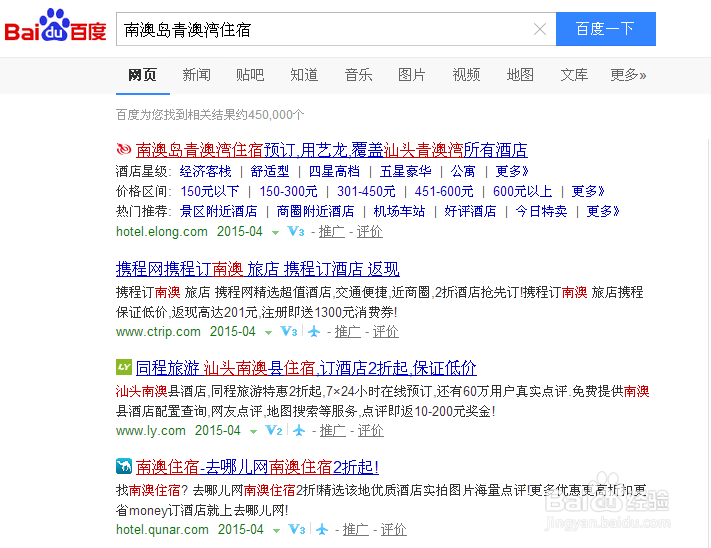Click the V3 badge on the qunar result
This screenshot has width=711, height=548.
coord(297,529)
